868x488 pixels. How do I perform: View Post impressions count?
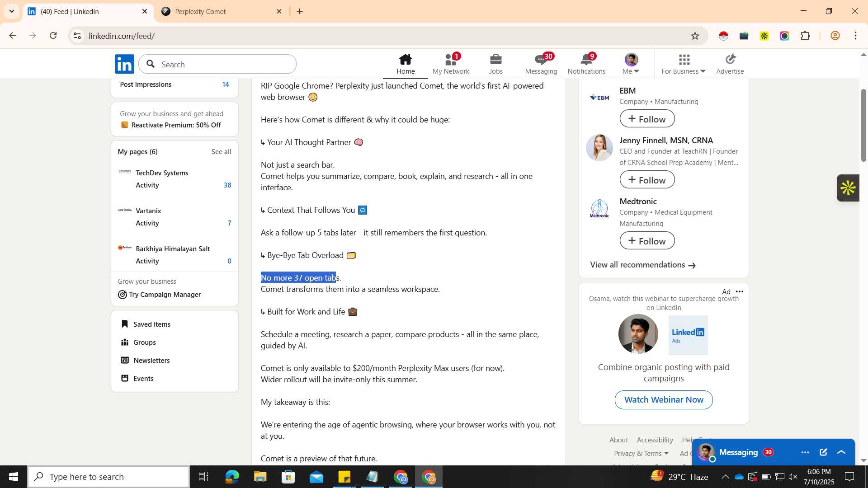[x=226, y=84]
